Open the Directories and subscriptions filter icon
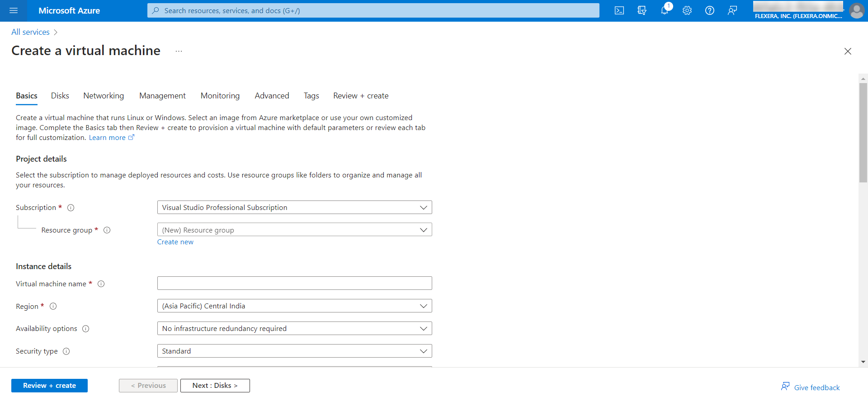Image resolution: width=868 pixels, height=396 pixels. [642, 10]
